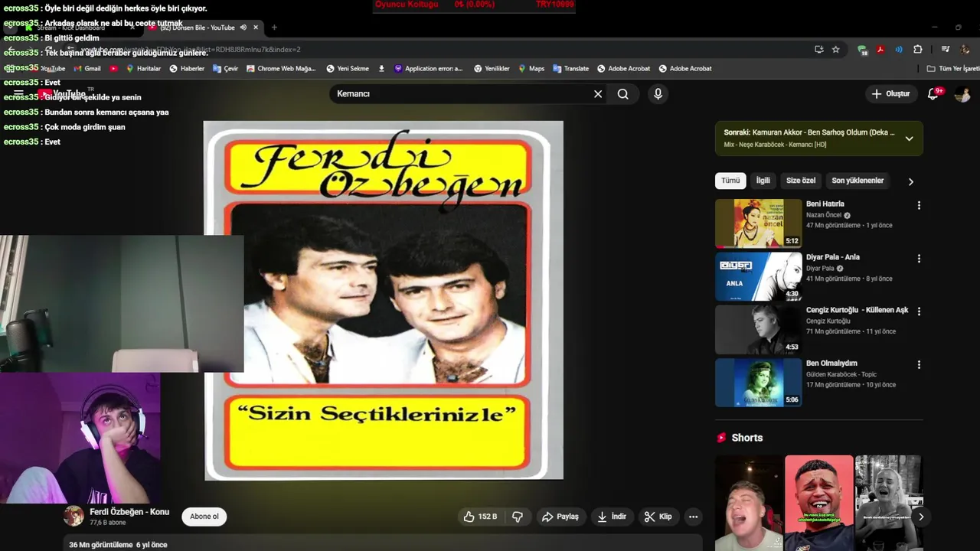Click the blue sound-wave extension icon
This screenshot has height=551, width=980.
[899, 49]
